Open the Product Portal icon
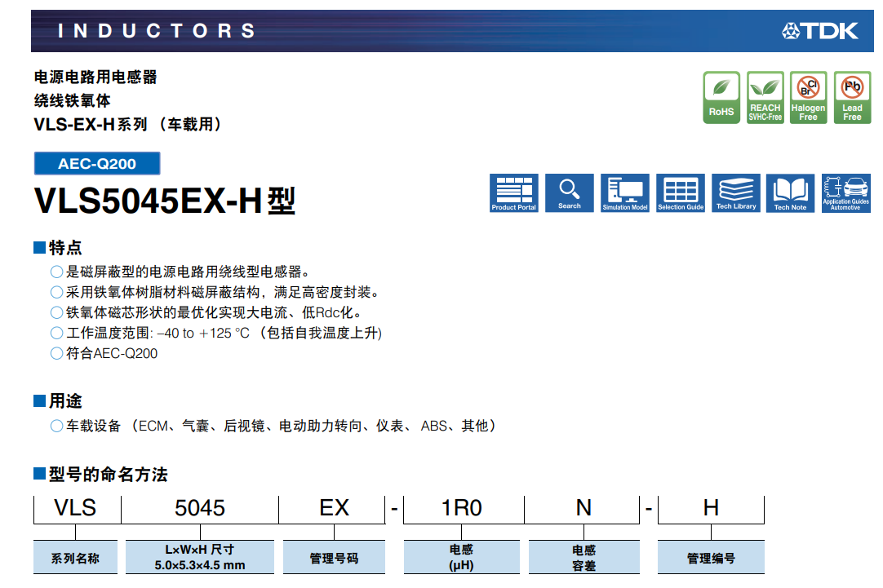Image resolution: width=883 pixels, height=588 pixels. point(513,193)
